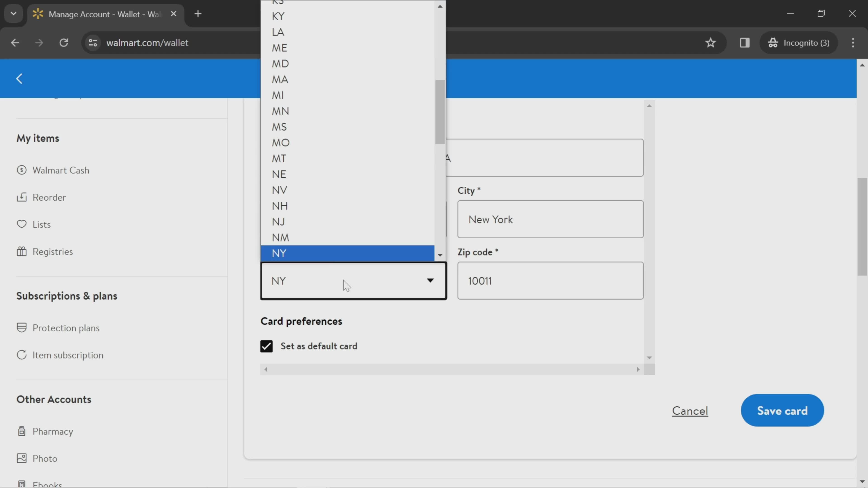Click Subscriptions & plans section header
The image size is (868, 488).
coord(67,296)
